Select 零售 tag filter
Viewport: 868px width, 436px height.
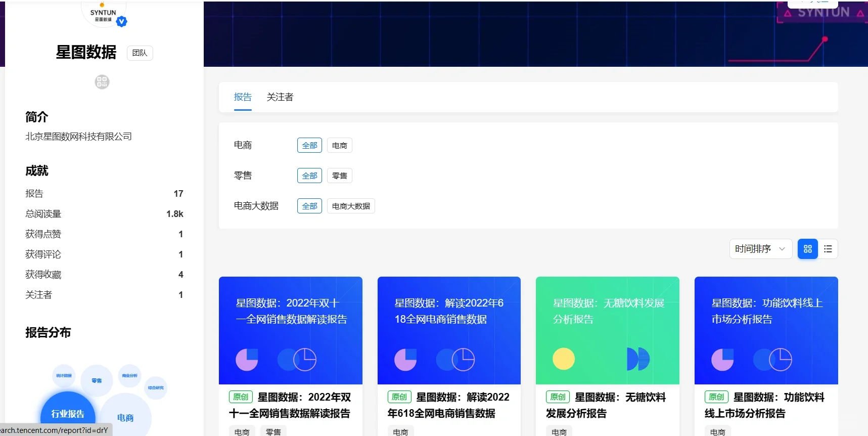coord(340,176)
